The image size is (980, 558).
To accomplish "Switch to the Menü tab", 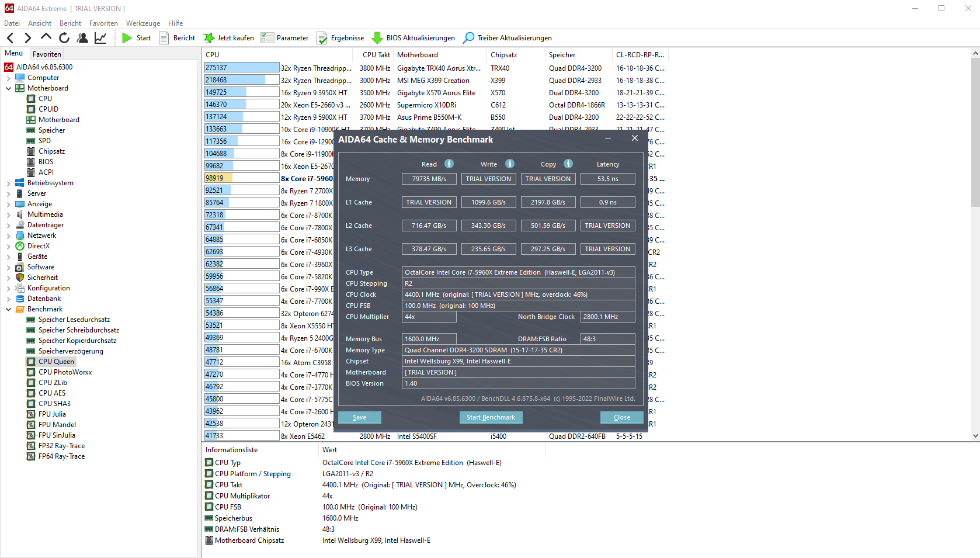I will (x=14, y=53).
